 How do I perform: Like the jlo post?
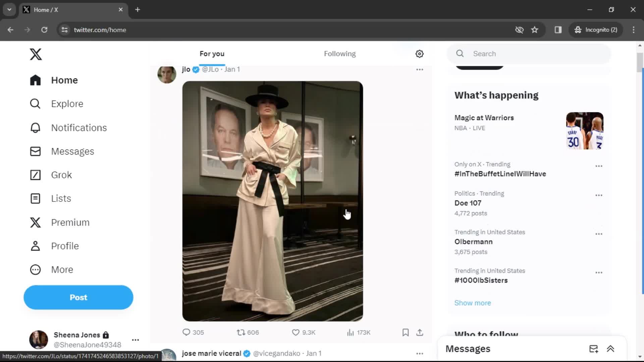[296, 332]
